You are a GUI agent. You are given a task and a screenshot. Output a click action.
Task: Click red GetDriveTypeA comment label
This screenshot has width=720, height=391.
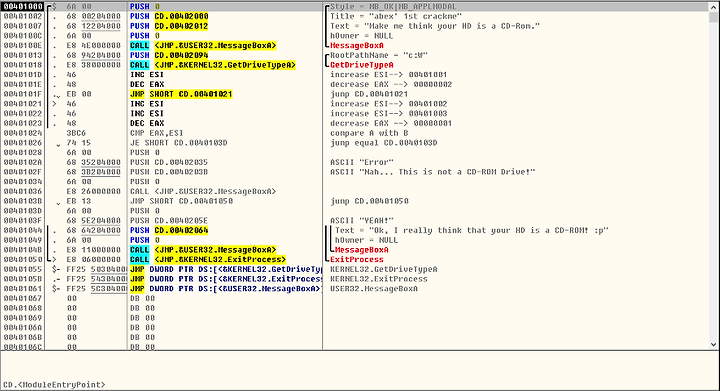361,65
